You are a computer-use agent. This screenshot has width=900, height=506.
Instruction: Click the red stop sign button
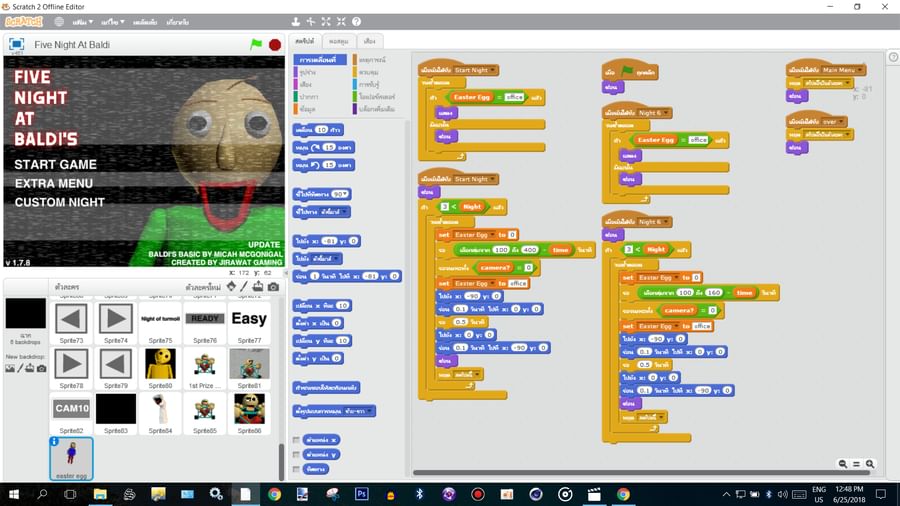275,45
